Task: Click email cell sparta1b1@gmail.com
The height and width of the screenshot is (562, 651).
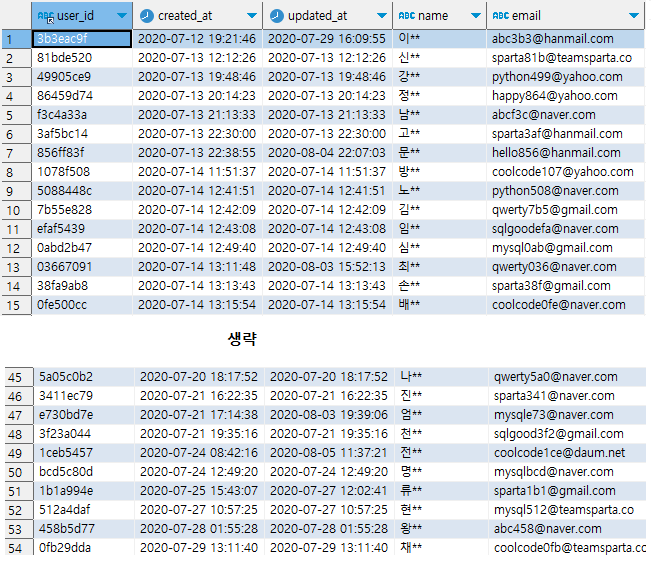Action: click(568, 491)
